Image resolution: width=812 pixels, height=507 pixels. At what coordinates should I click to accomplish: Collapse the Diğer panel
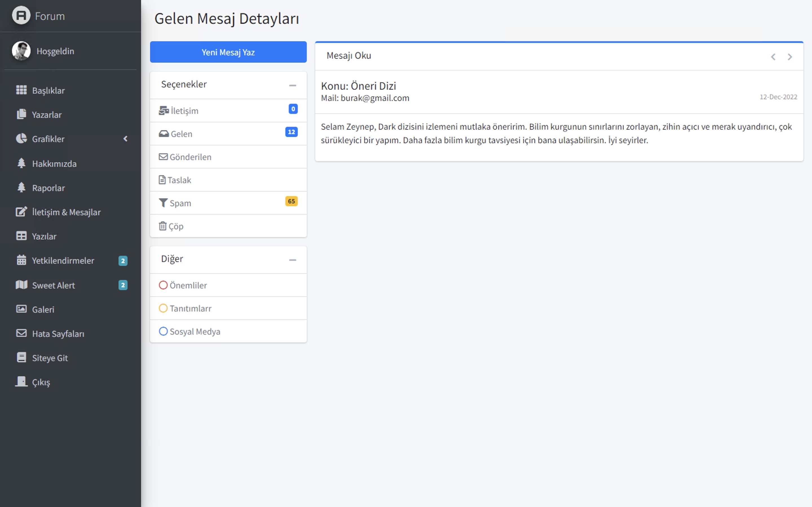point(293,260)
